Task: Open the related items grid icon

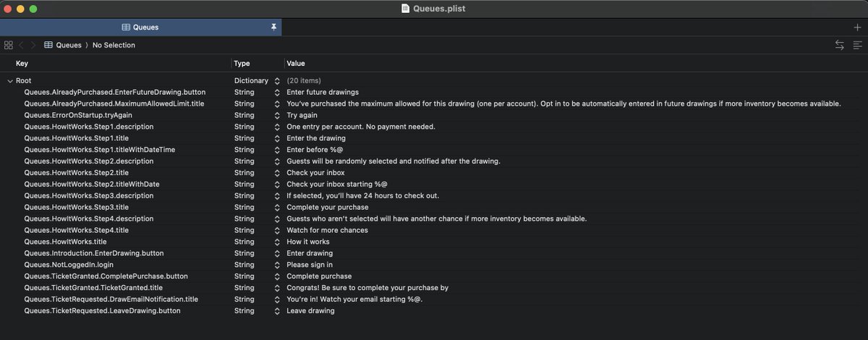Action: coord(9,45)
